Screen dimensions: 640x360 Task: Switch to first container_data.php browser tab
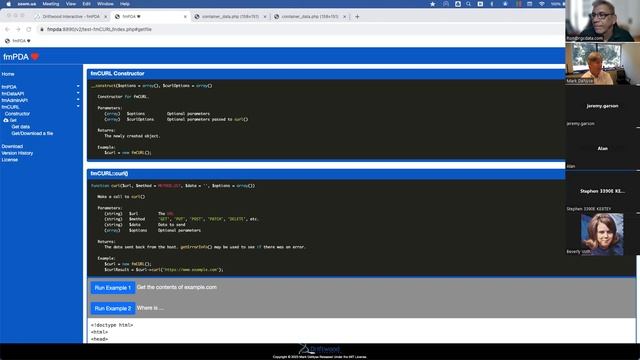tap(230, 17)
